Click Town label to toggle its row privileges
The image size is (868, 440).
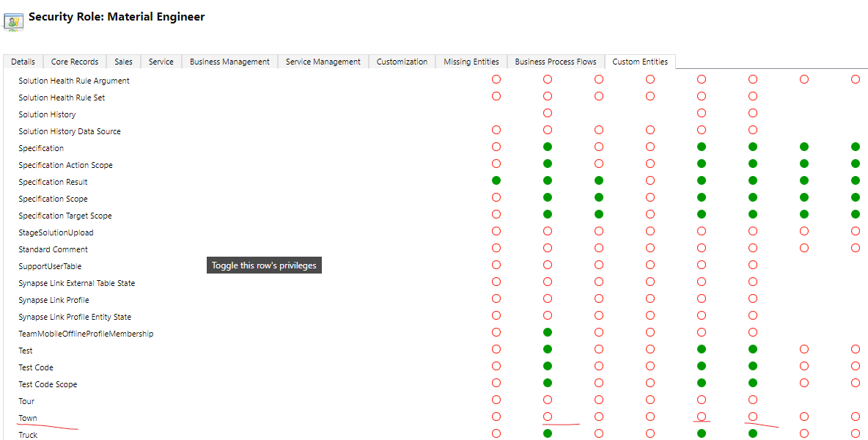(x=27, y=417)
